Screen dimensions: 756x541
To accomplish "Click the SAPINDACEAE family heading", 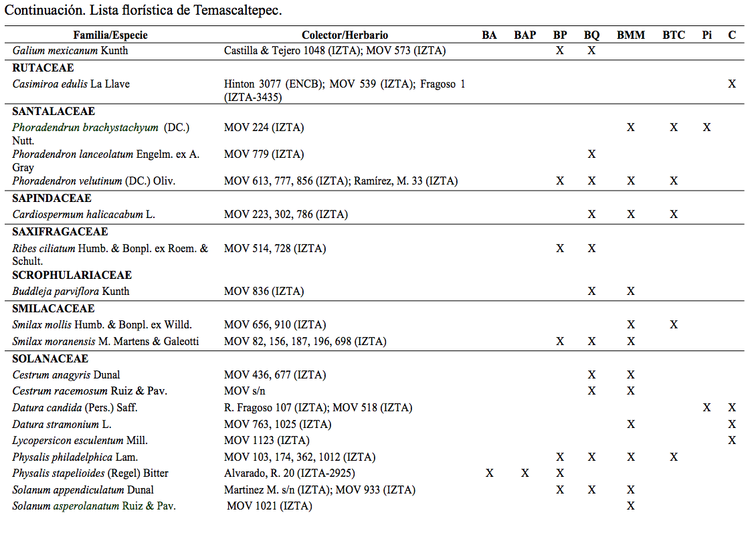I will [x=52, y=198].
